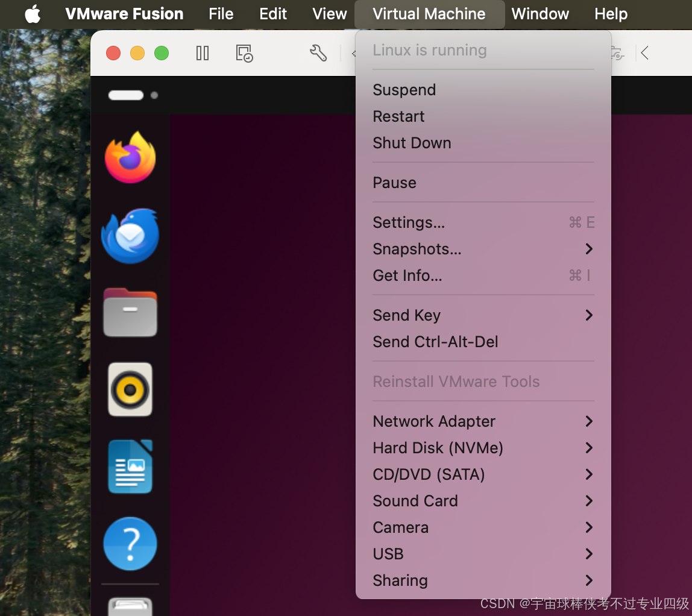The width and height of the screenshot is (692, 616).
Task: Open the VMware Fusion app menu
Action: click(x=124, y=14)
